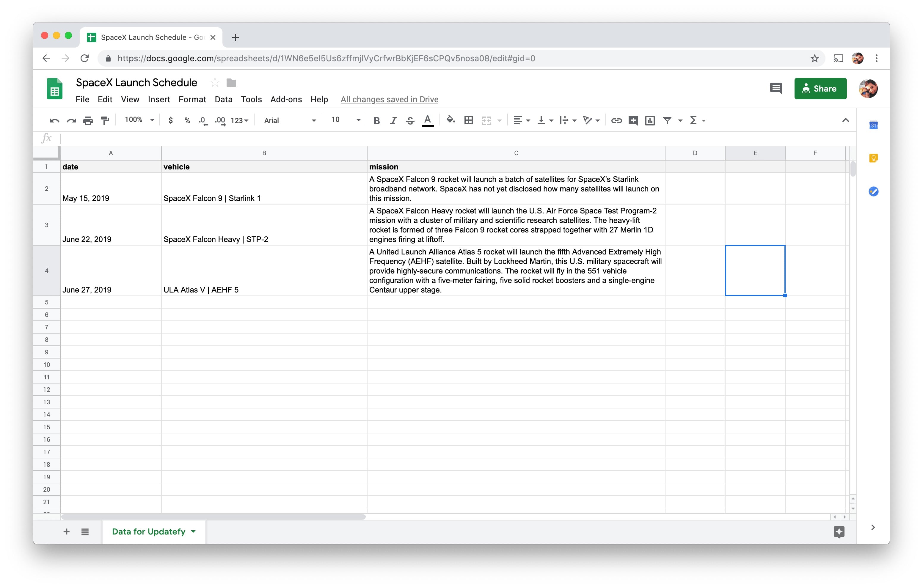Open the Help menu

point(319,99)
